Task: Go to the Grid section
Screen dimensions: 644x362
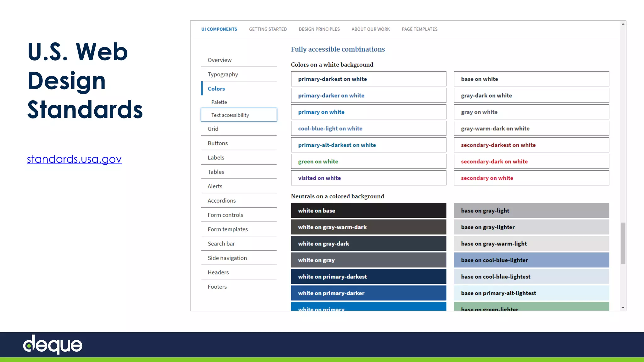Action: [x=239, y=129]
